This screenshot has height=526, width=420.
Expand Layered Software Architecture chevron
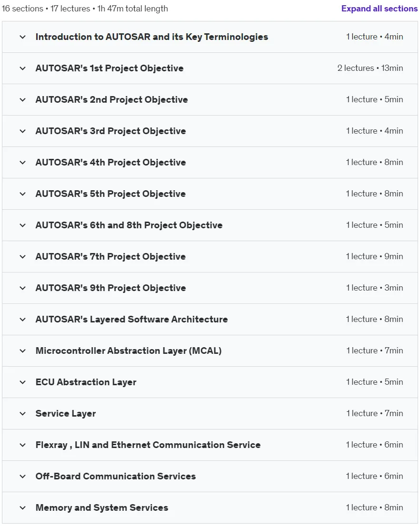(x=22, y=320)
